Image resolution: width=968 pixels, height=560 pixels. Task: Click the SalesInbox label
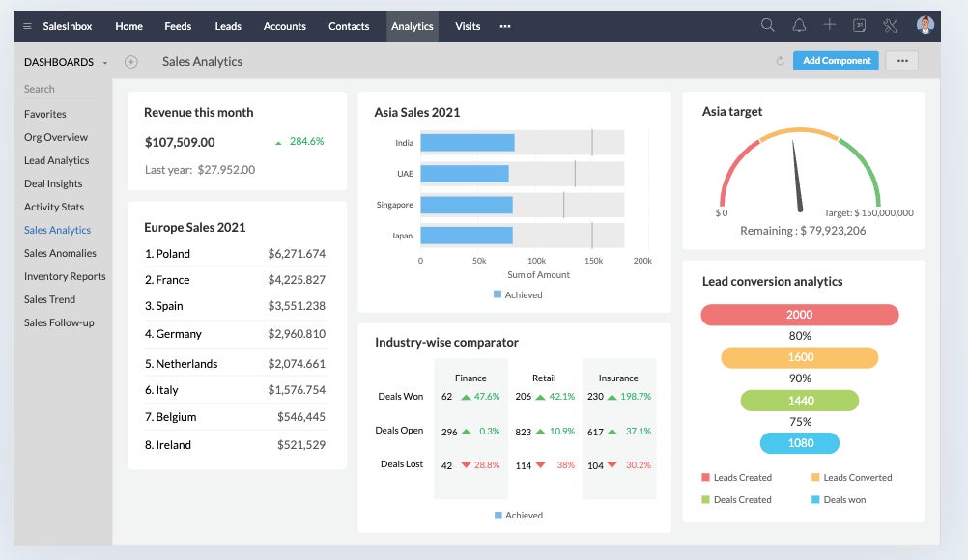[x=68, y=26]
